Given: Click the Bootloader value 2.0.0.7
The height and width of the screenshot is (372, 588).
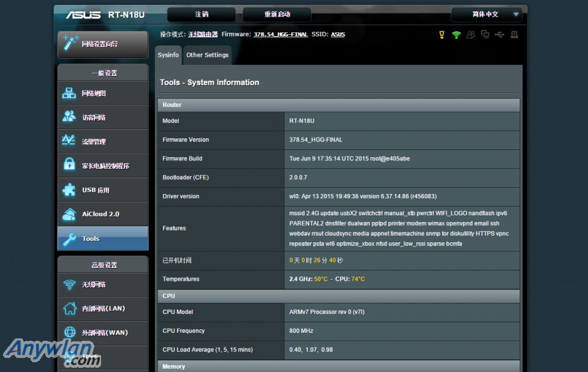Looking at the screenshot, I should pos(298,177).
